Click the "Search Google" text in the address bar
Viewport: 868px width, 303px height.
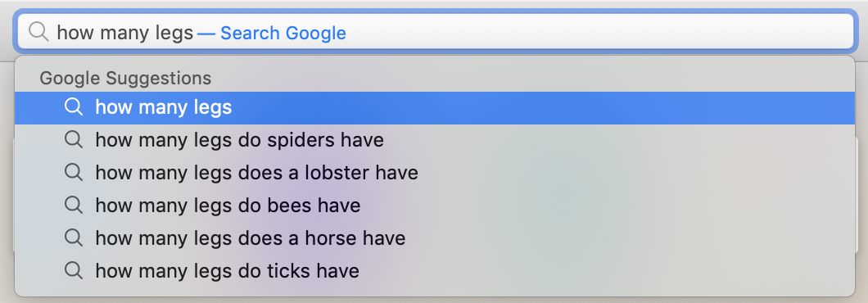coord(283,34)
